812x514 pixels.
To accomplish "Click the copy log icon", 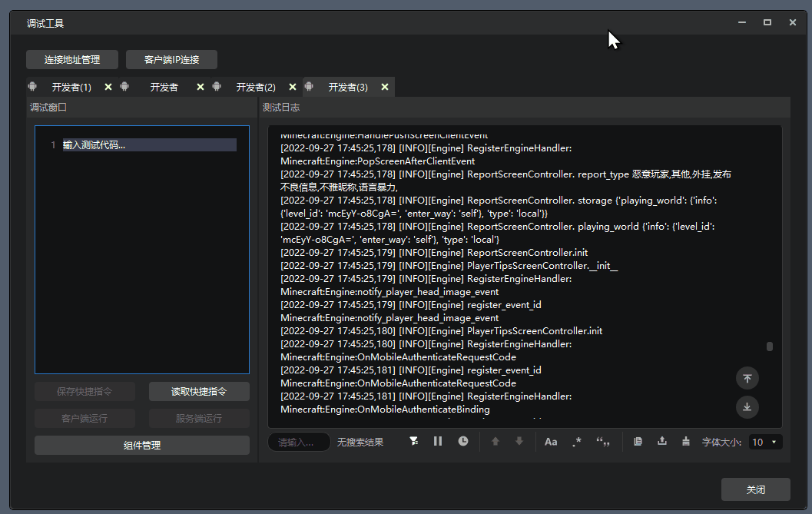I will coord(638,442).
